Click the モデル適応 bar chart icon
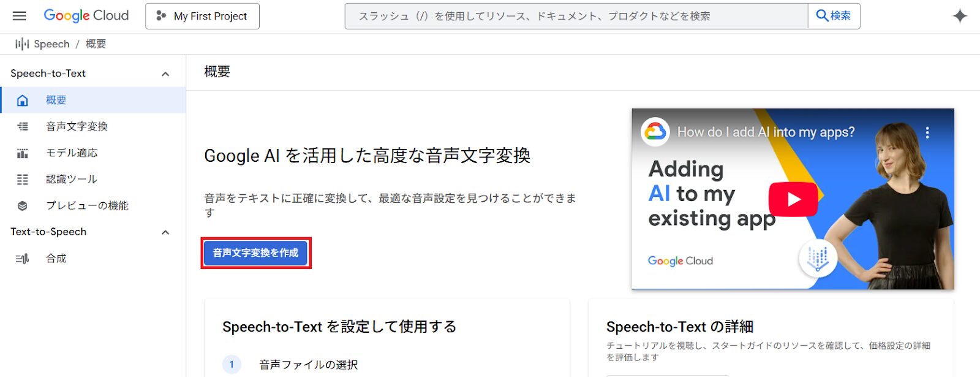 23,153
